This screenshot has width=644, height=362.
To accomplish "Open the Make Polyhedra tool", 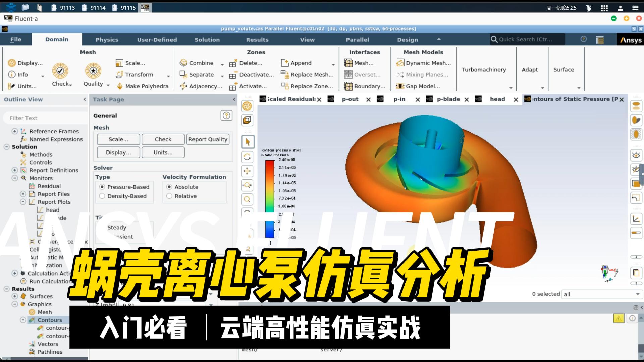I will click(x=143, y=86).
